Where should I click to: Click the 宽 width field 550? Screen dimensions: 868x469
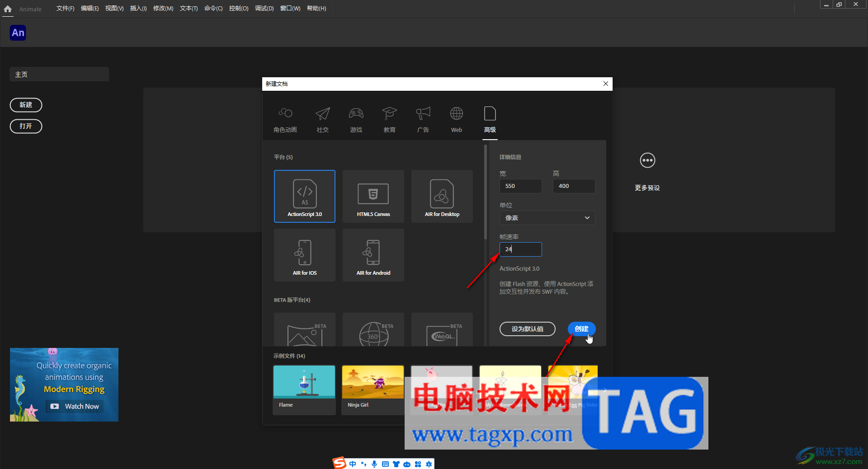pos(520,186)
